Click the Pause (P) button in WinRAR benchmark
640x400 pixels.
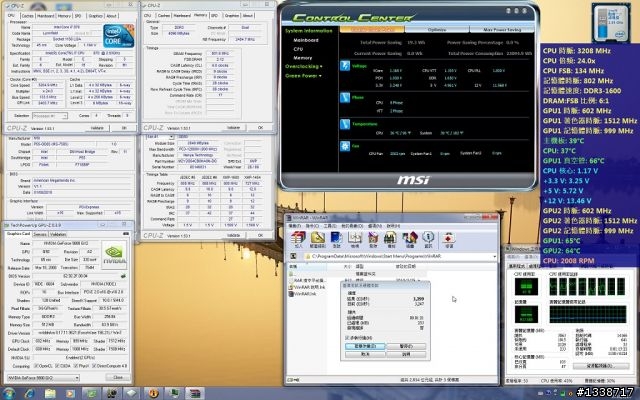click(x=406, y=346)
